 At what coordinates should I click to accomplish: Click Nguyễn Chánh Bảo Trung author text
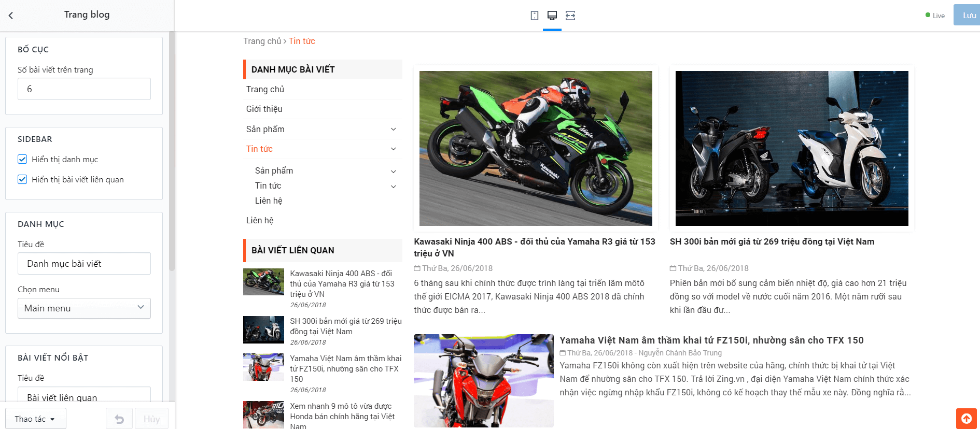(680, 353)
